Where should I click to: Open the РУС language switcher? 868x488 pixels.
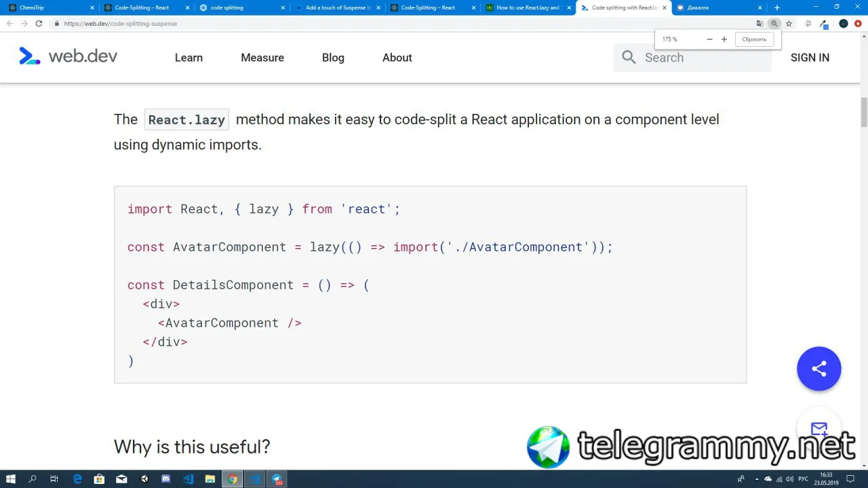(803, 479)
